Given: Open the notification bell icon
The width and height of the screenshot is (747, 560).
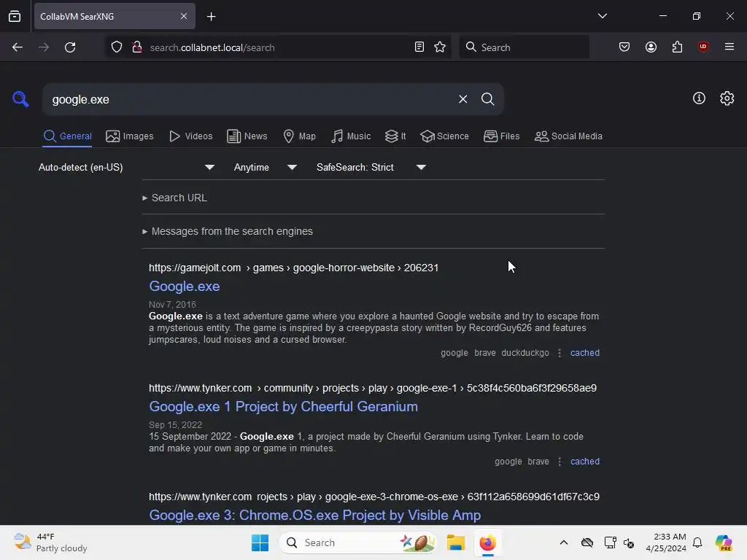Looking at the screenshot, I should [697, 542].
